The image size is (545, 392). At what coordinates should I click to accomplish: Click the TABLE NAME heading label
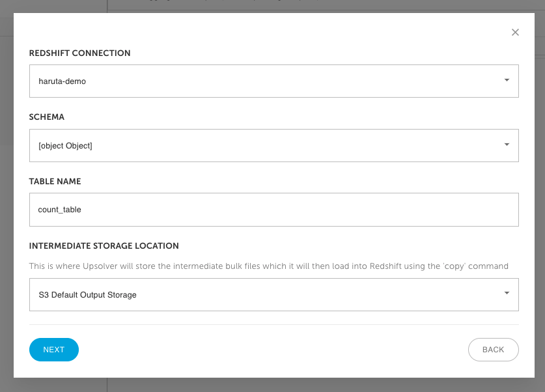click(x=55, y=182)
